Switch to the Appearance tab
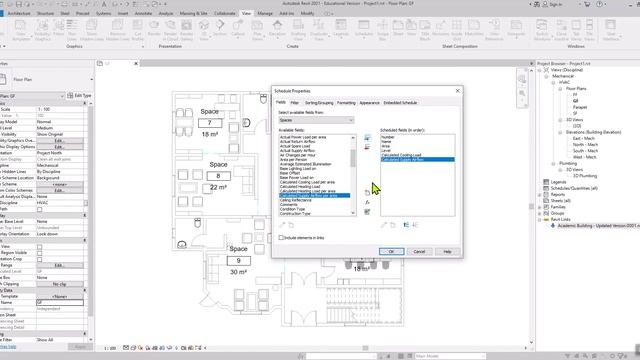This screenshot has height=360, width=640. click(x=369, y=103)
